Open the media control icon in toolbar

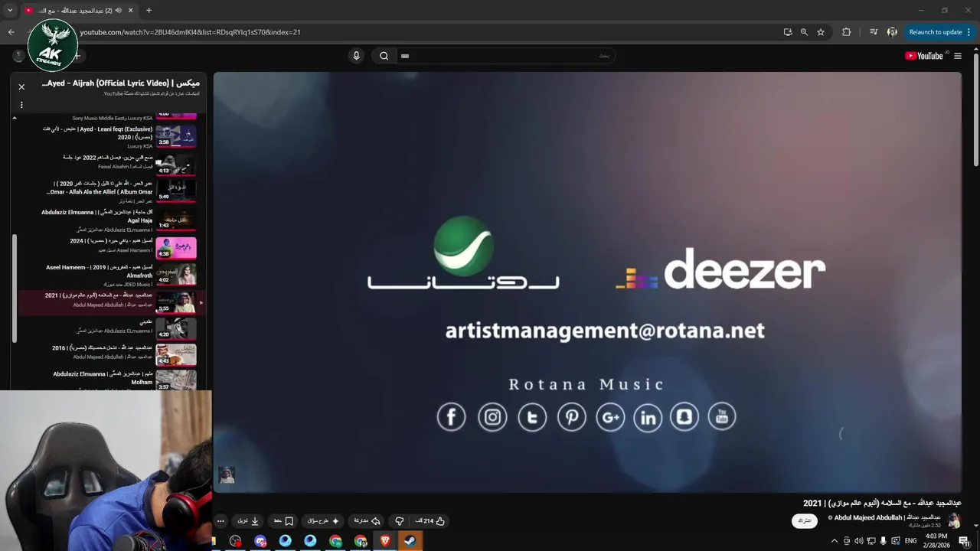(x=874, y=32)
